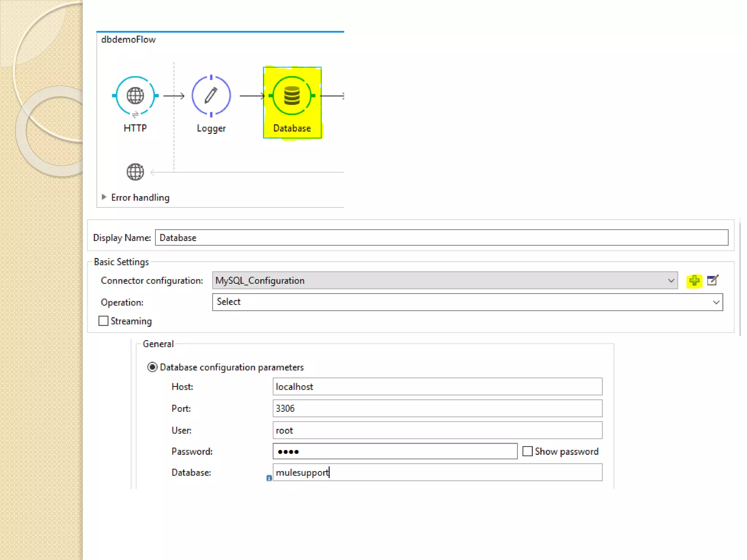Expand the Error handling section
Screen dimensions: 747x560
click(x=104, y=197)
